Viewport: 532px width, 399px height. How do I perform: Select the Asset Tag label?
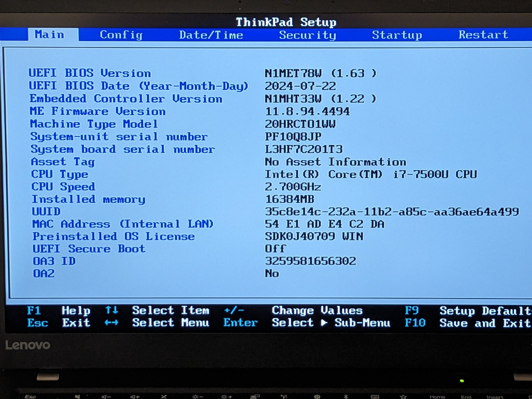[63, 162]
